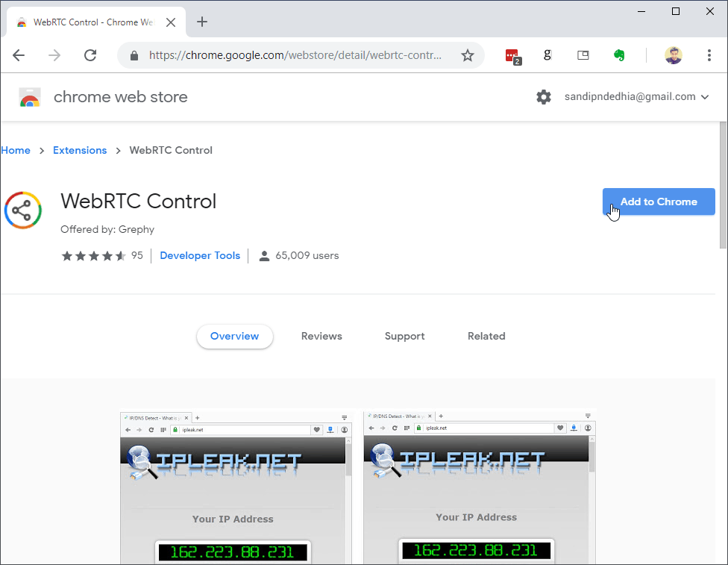This screenshot has height=565, width=728.
Task: Open the Support tab
Action: [x=404, y=336]
